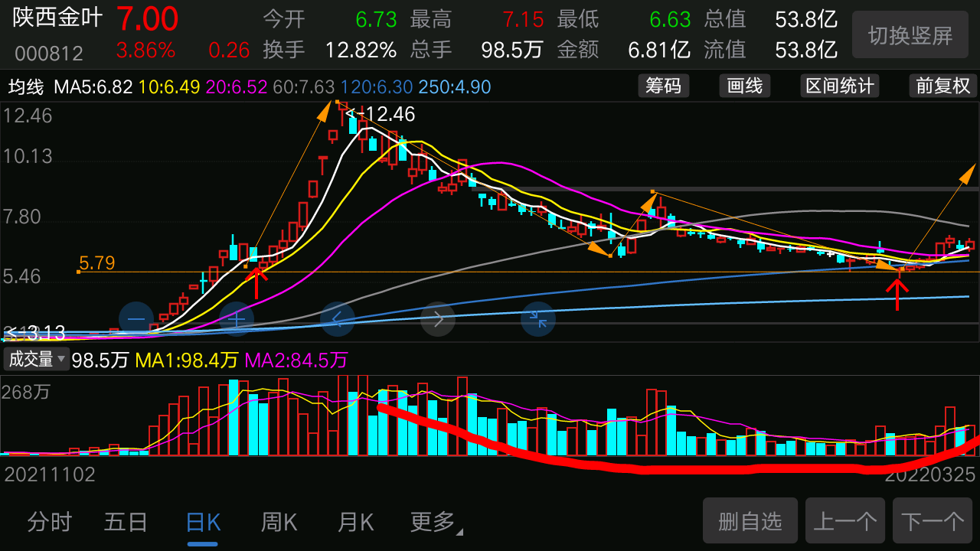Select the 周K weekly chart tab
This screenshot has width=980, height=551.
pyautogui.click(x=278, y=521)
